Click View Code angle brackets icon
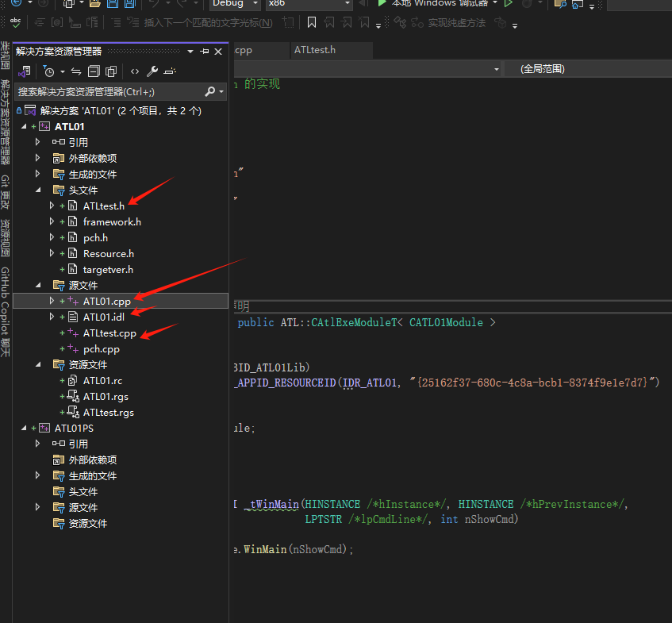This screenshot has height=623, width=672. 135,71
